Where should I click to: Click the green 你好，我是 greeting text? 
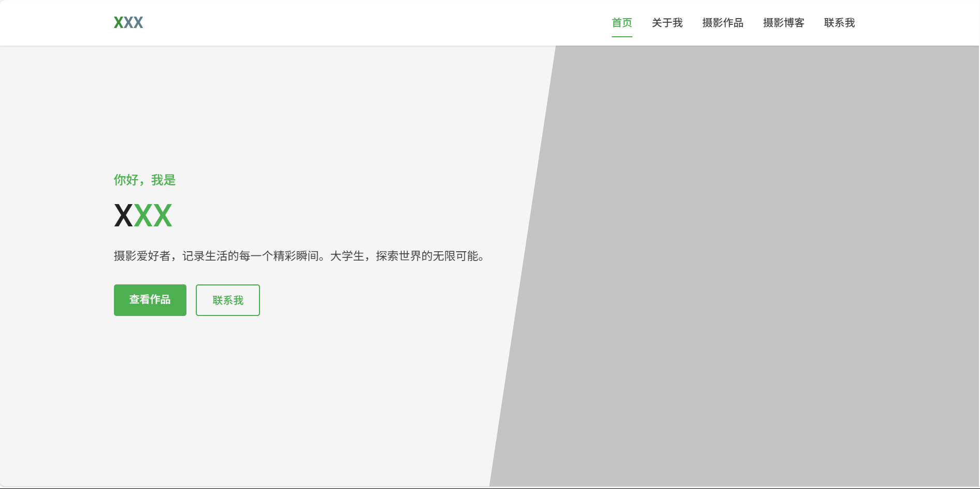(x=144, y=180)
